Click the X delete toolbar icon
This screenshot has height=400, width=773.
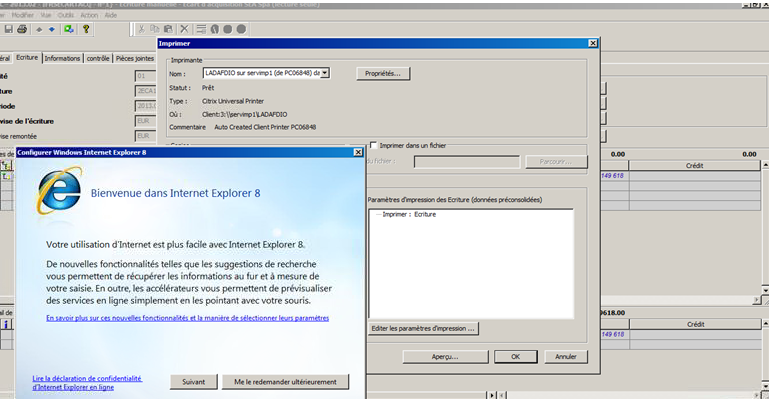[x=184, y=29]
